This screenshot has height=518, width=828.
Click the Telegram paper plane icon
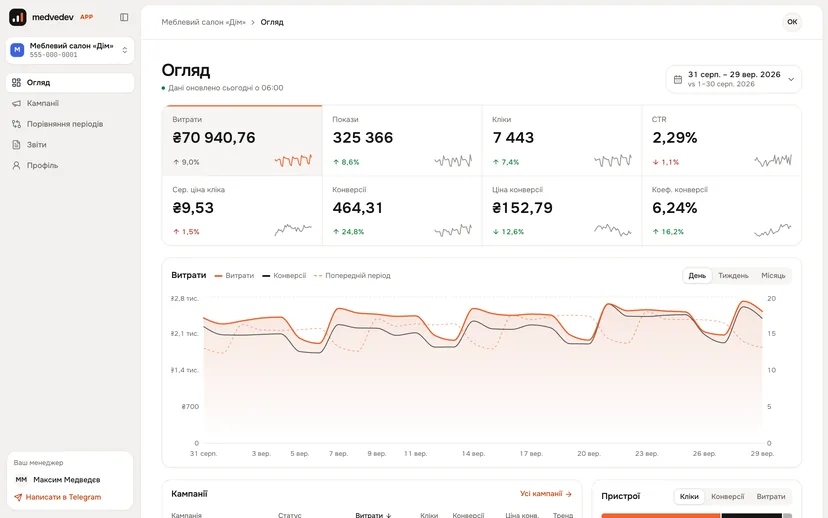coord(18,497)
